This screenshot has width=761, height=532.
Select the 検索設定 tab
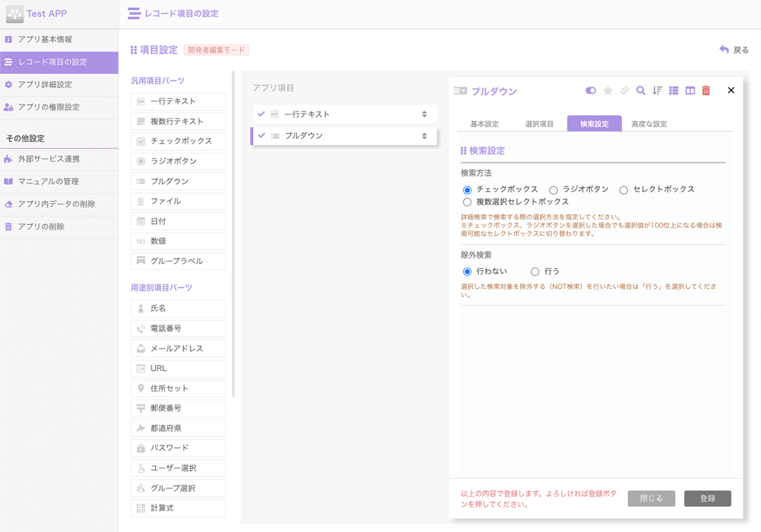[x=594, y=124]
